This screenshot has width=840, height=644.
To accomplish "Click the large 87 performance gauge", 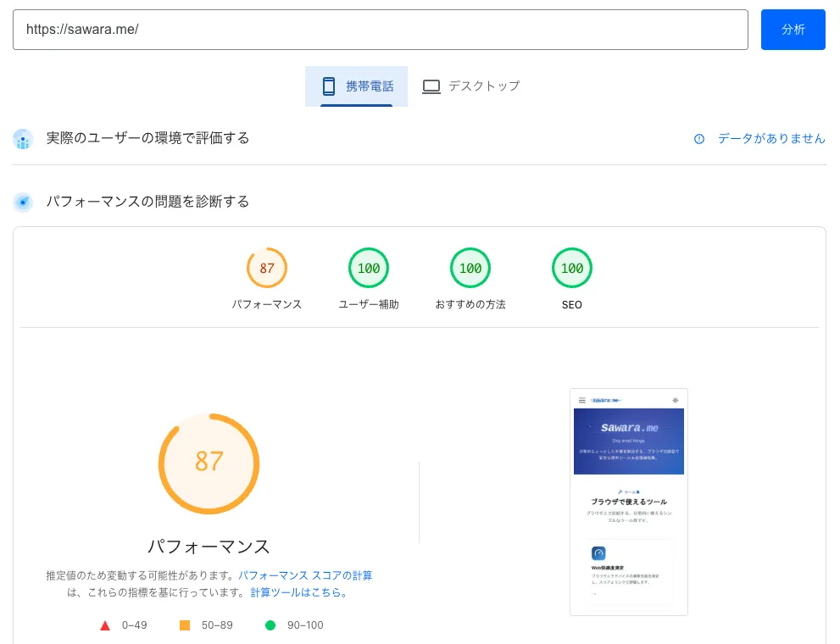I will (x=209, y=464).
